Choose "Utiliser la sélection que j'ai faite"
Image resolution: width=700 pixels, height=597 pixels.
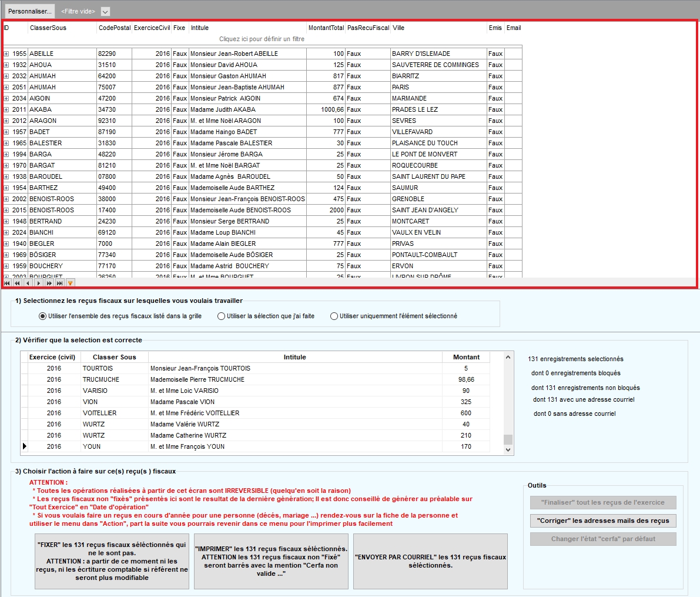click(221, 316)
